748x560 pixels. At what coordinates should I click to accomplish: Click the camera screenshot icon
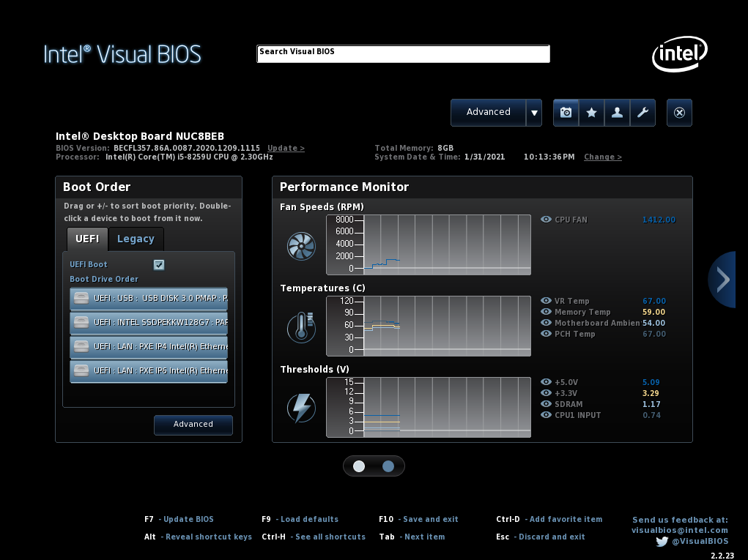pos(566,113)
